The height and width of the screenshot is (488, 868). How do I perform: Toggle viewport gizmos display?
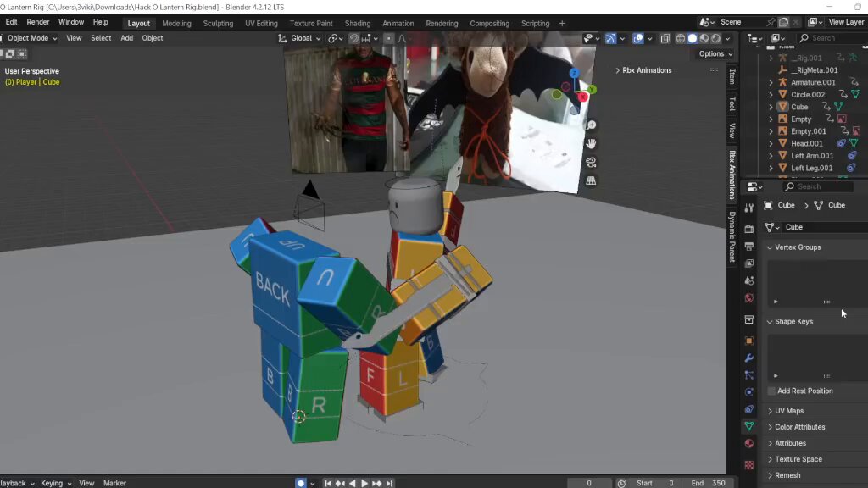(610, 38)
